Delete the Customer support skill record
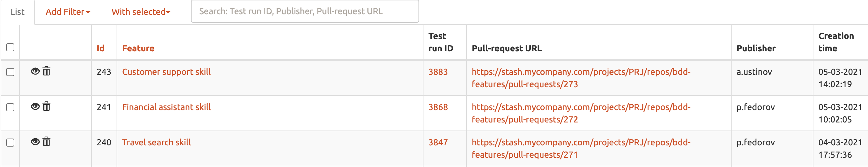 [46, 71]
